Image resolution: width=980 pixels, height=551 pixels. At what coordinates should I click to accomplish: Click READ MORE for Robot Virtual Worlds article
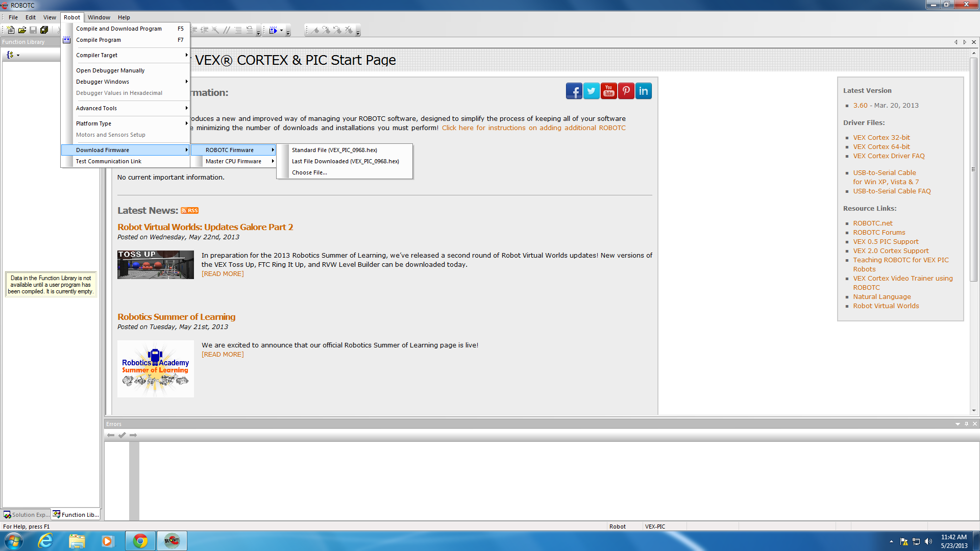[x=223, y=273]
